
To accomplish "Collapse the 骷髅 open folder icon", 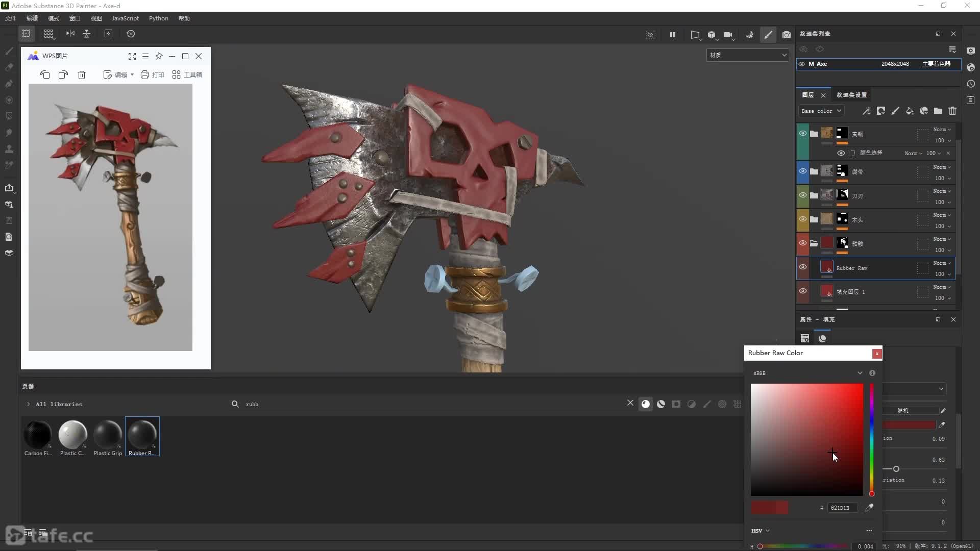I will [814, 243].
